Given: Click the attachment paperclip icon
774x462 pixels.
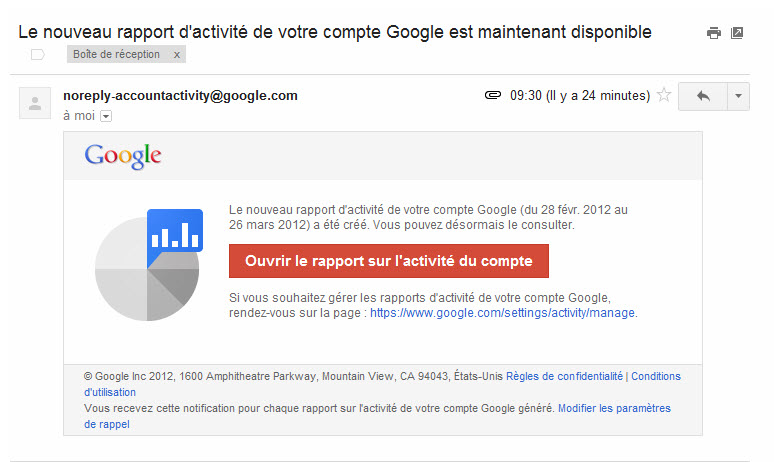Looking at the screenshot, I should 492,96.
